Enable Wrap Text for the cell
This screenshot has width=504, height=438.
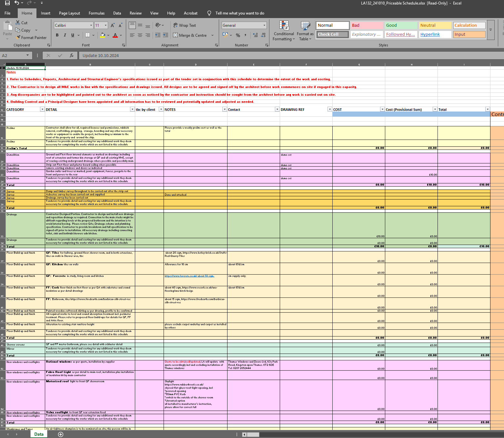pyautogui.click(x=184, y=25)
